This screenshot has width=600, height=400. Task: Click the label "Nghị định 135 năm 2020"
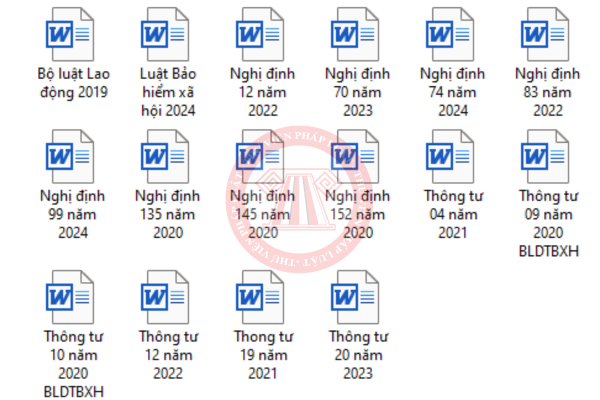(168, 214)
